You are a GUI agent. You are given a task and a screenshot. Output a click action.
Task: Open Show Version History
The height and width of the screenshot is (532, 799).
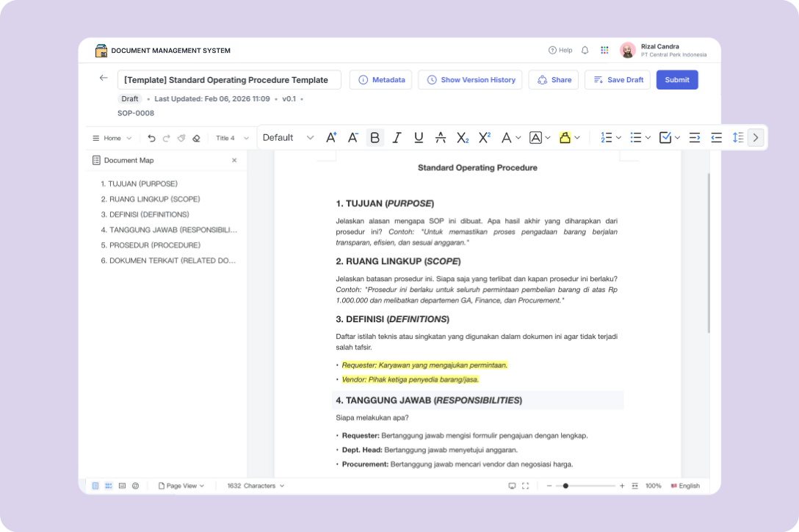(470, 80)
